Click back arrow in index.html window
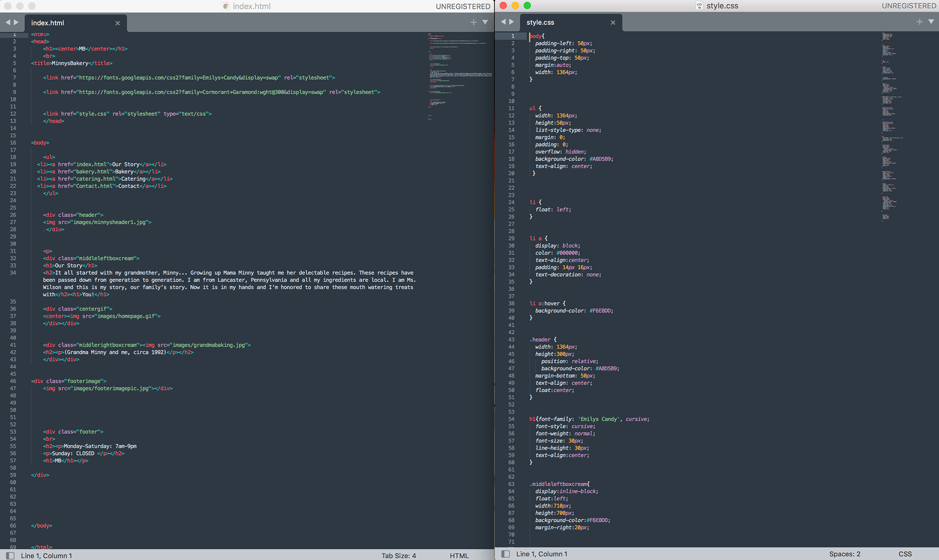 pos(8,22)
